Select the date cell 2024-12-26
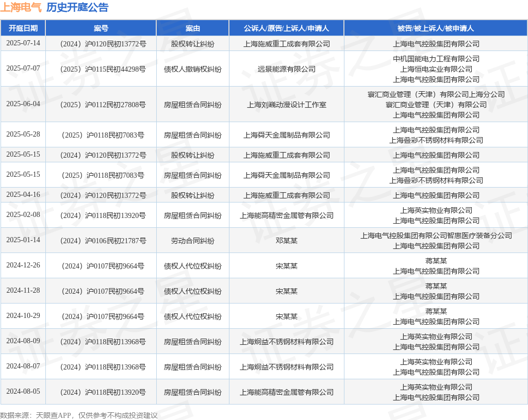The height and width of the screenshot is (420, 528). [23, 265]
